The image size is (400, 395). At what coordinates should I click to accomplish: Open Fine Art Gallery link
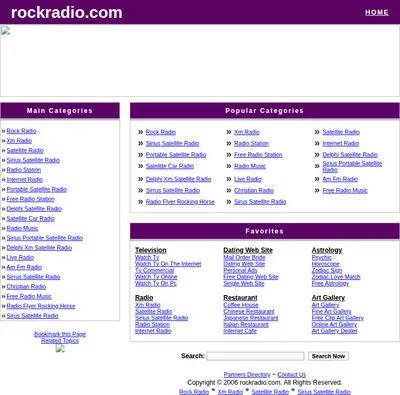pos(332,312)
